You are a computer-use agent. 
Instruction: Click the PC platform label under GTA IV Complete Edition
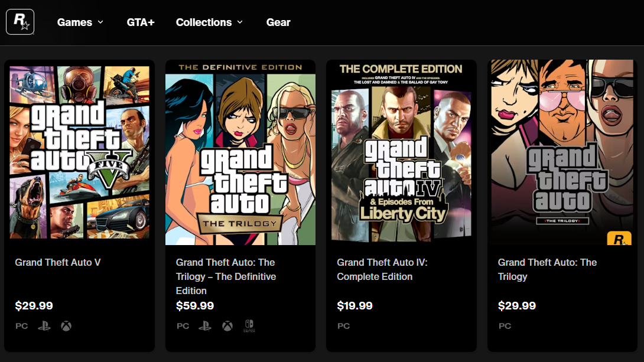[x=344, y=327]
